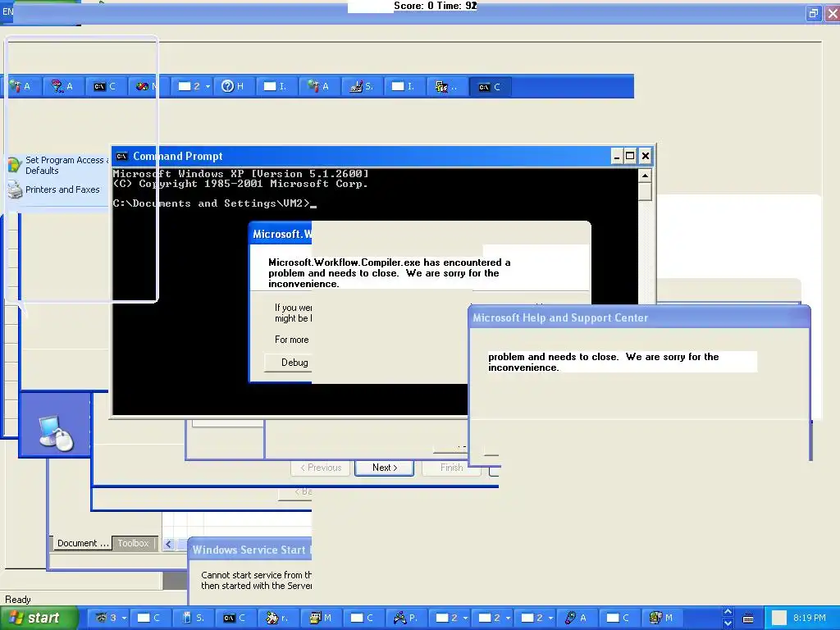The image size is (840, 630).
Task: Click the Ready status bar text
Action: (18, 600)
